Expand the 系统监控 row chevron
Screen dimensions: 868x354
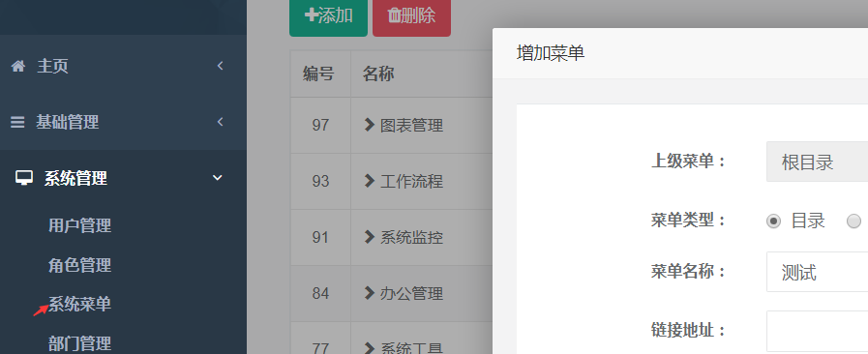[370, 237]
